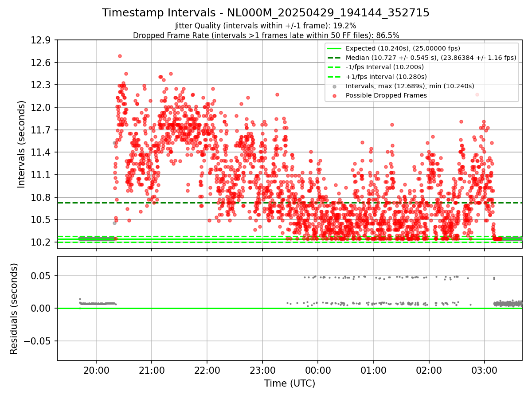
Task: Click legend entry 'Intervals, max (12.689s), min (10.240s)'
Action: 410,86
